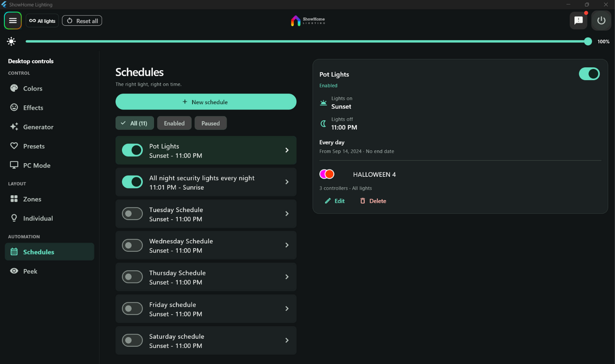Select the Effects smiley icon
Viewport: 615px width, 364px height.
[14, 108]
